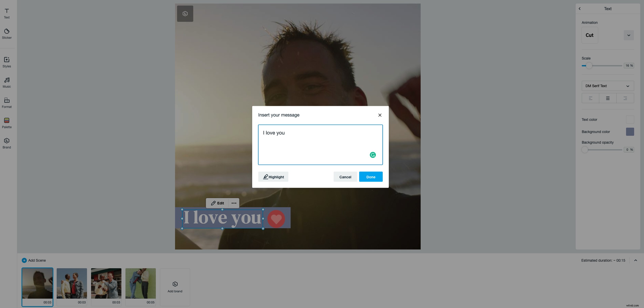
Task: Collapse the timeline panel with the chevron
Action: coord(636,260)
